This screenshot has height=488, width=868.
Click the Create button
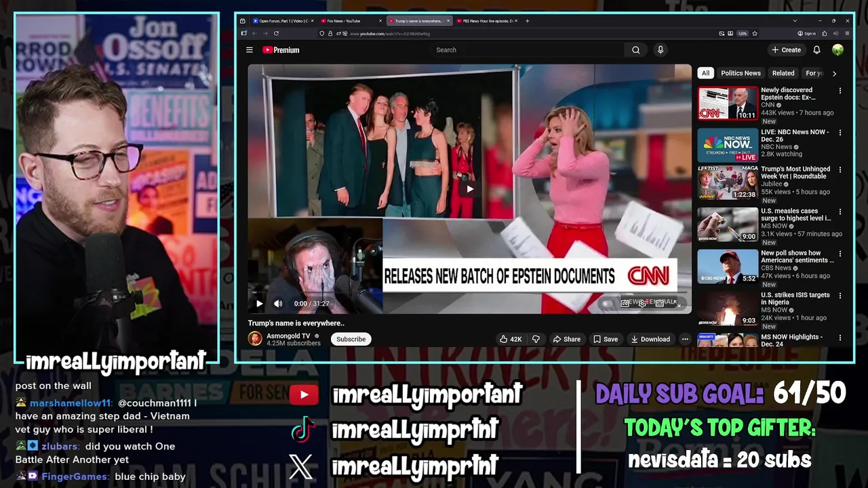click(x=786, y=49)
